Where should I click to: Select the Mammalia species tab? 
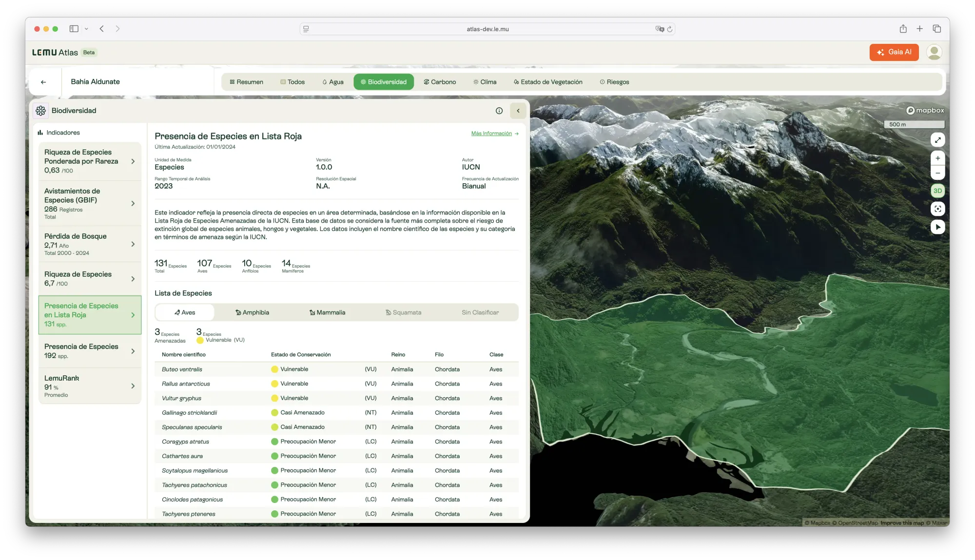327,312
